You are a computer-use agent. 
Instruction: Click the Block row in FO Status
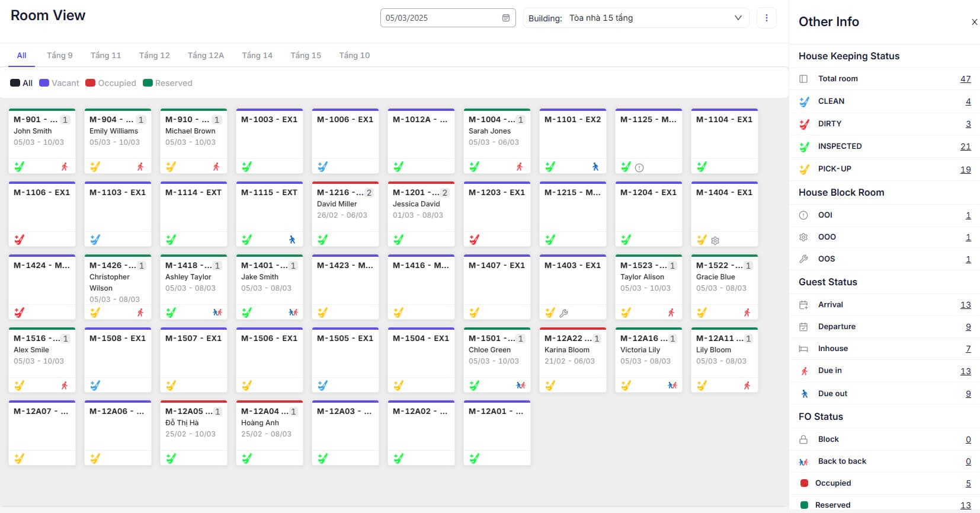tap(885, 439)
